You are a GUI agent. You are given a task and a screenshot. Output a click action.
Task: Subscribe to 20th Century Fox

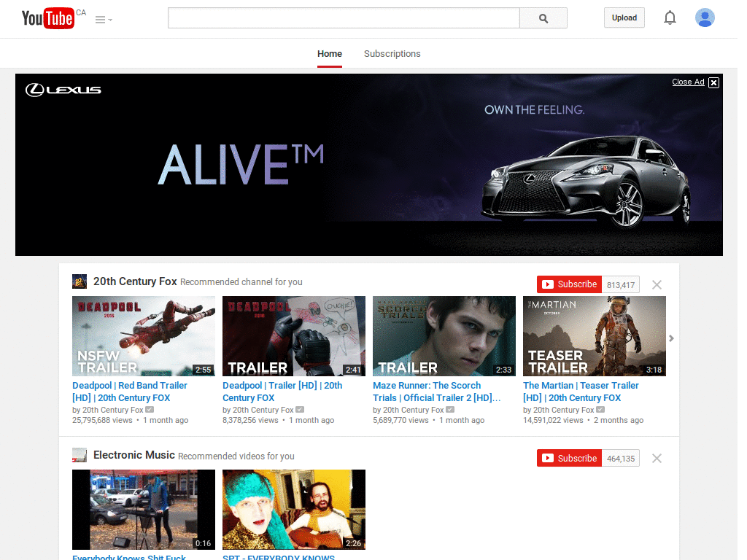[569, 284]
